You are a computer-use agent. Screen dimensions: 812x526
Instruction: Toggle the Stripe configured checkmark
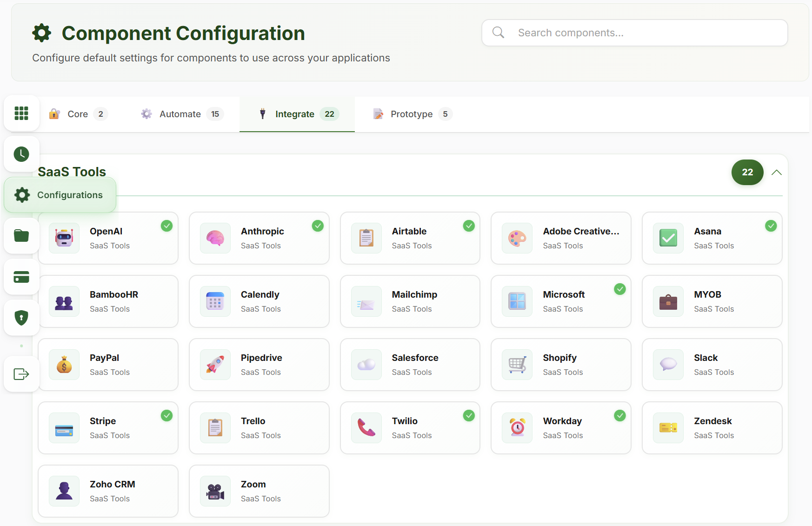(166, 415)
